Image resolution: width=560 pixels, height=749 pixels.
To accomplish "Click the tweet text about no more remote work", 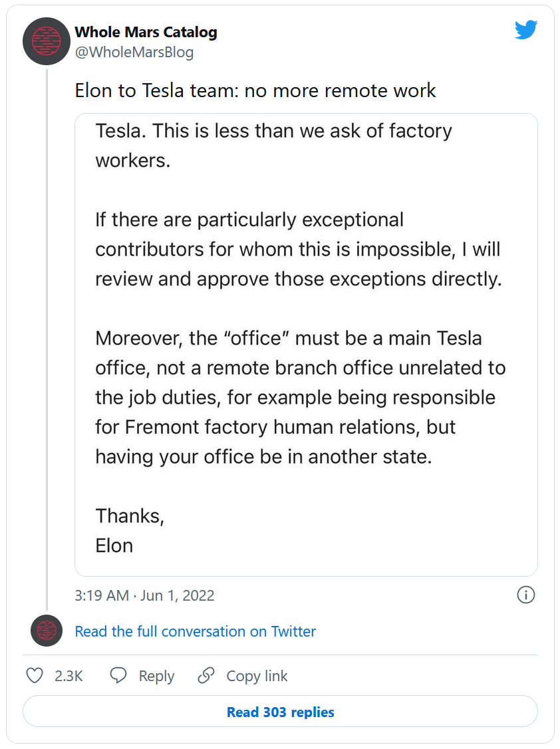I will [255, 90].
